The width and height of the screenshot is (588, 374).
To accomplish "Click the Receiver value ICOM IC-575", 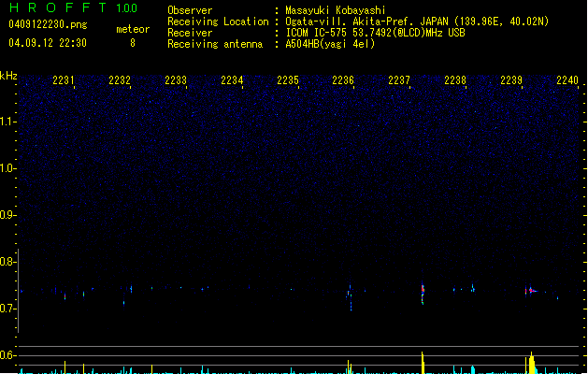I will (318, 33).
